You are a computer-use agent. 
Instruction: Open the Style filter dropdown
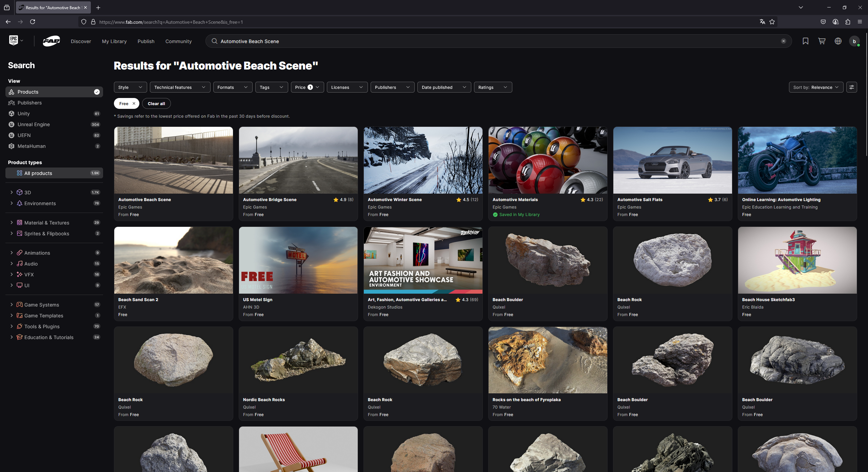point(130,87)
